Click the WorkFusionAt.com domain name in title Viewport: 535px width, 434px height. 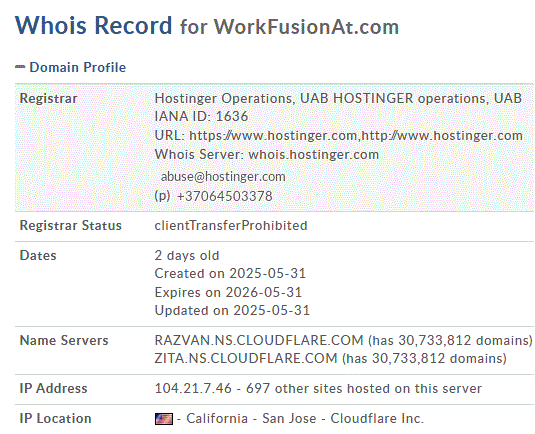click(306, 27)
